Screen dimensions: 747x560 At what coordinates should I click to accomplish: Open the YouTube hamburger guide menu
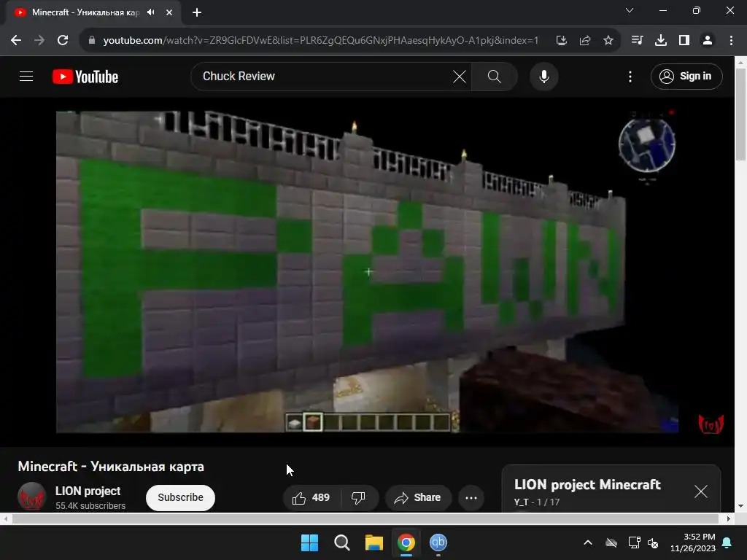tap(26, 76)
